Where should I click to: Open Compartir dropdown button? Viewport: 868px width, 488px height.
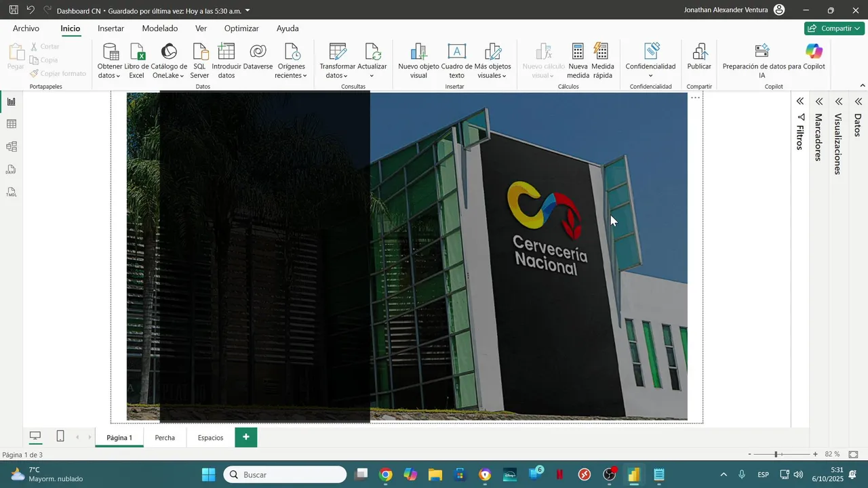pyautogui.click(x=834, y=28)
